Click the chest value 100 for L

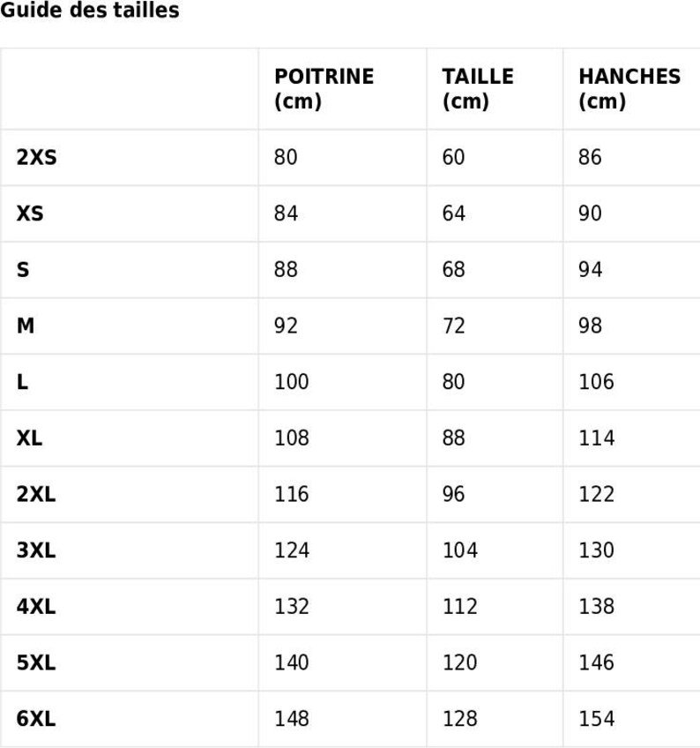tap(292, 383)
